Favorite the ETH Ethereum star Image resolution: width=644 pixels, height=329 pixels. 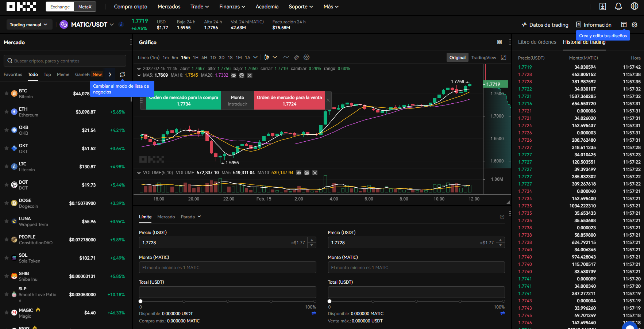coord(7,112)
